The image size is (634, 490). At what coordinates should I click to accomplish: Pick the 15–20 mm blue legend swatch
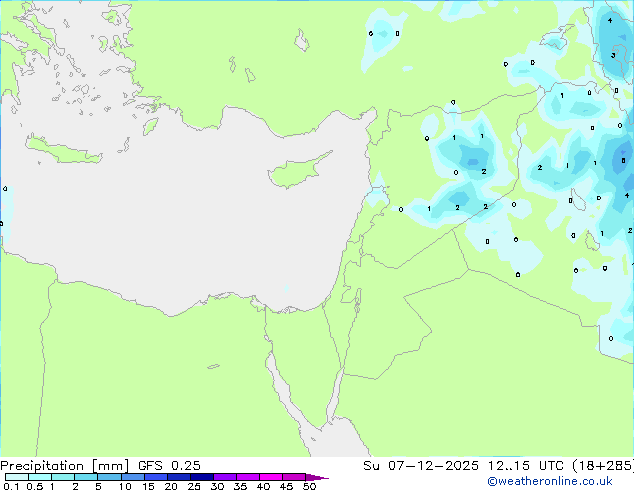coord(156,477)
